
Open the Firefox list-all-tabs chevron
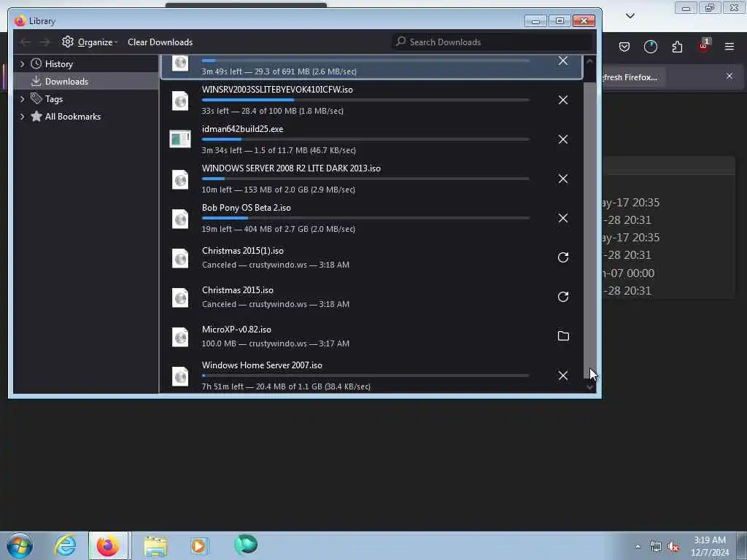pos(630,16)
